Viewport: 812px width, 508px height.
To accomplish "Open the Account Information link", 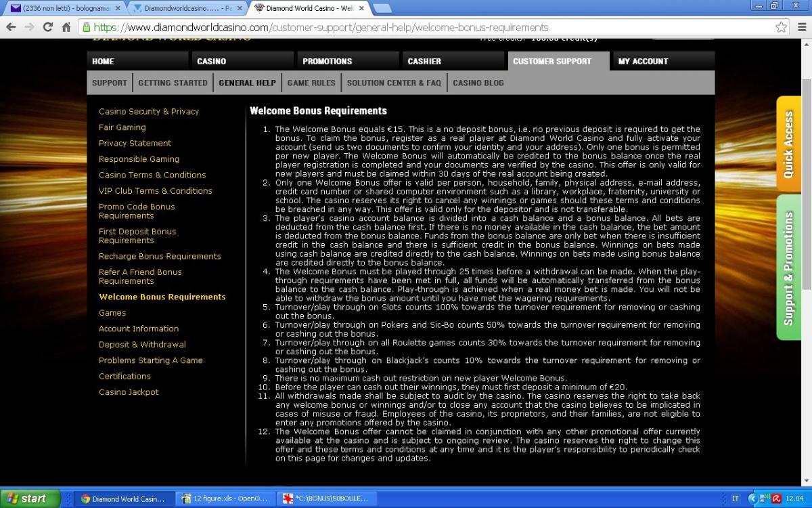I will point(139,329).
